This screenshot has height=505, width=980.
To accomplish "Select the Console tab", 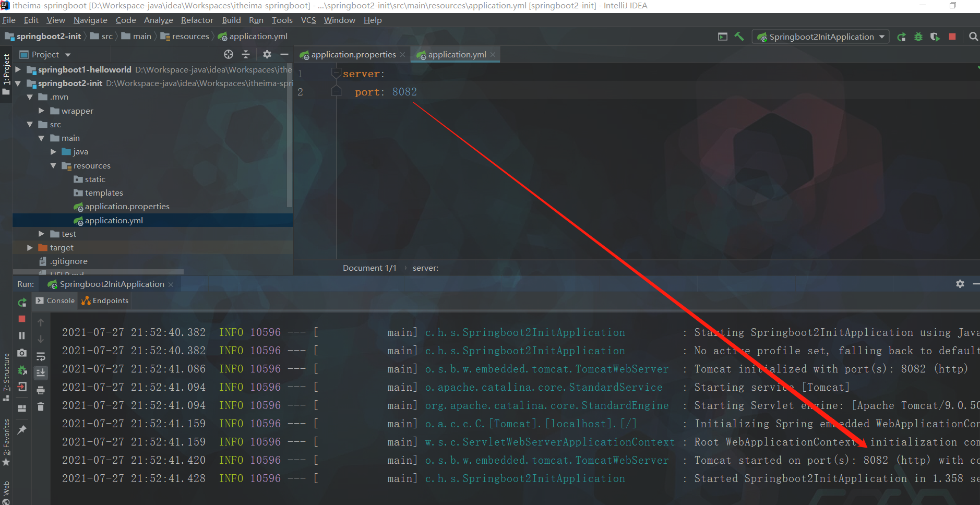I will point(55,300).
